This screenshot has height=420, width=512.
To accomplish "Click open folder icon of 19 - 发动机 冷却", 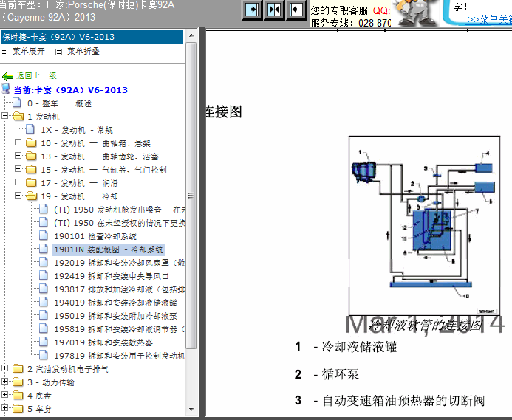I will pyautogui.click(x=31, y=196).
